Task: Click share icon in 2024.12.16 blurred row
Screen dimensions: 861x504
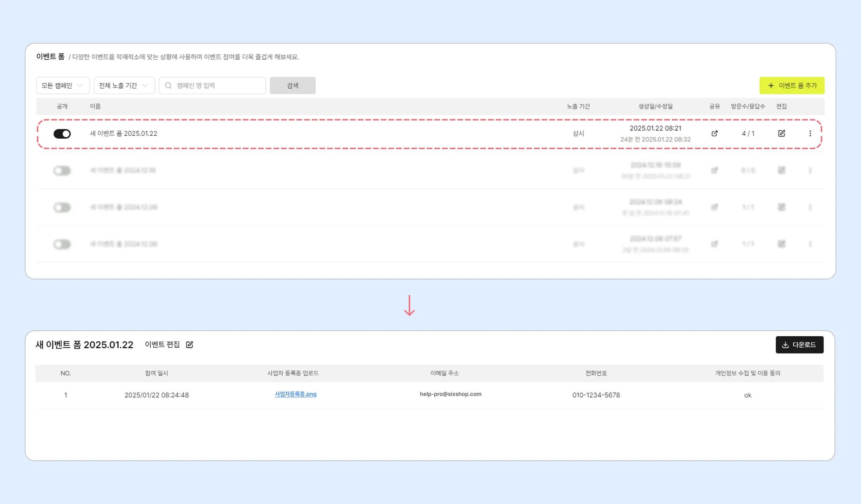Action: pyautogui.click(x=714, y=170)
